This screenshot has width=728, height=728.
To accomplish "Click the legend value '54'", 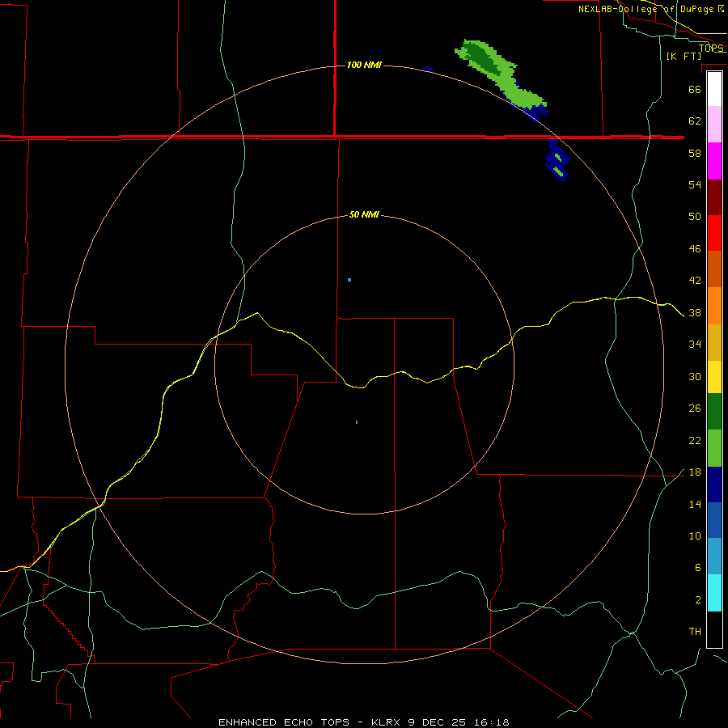I will pyautogui.click(x=695, y=184).
